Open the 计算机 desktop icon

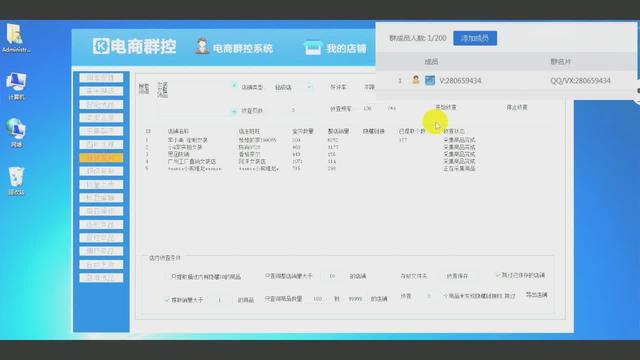click(16, 86)
